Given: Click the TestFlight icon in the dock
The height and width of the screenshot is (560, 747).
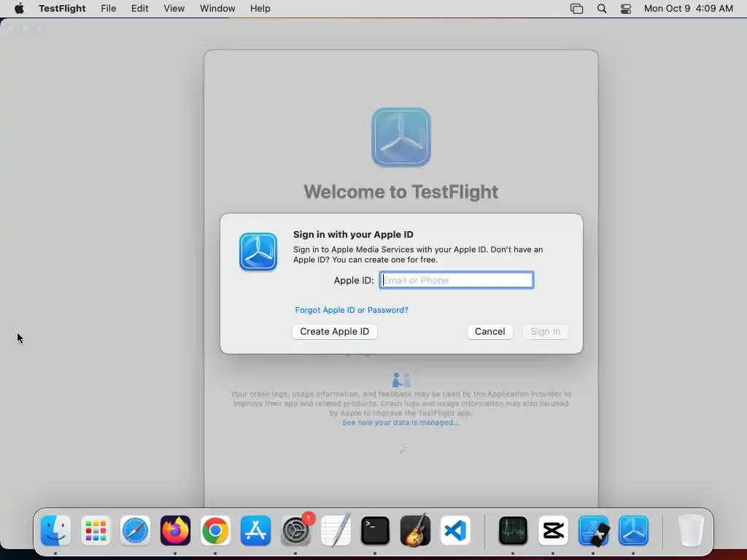Looking at the screenshot, I should click(633, 531).
